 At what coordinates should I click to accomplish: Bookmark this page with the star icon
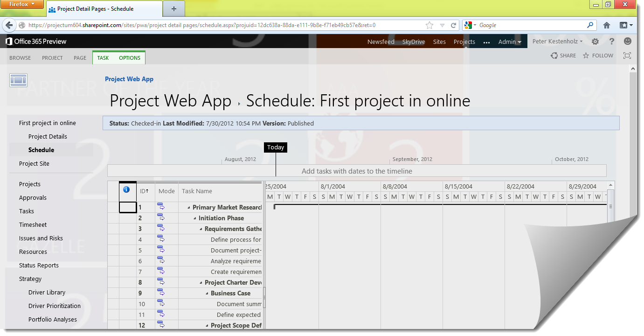pos(429,25)
